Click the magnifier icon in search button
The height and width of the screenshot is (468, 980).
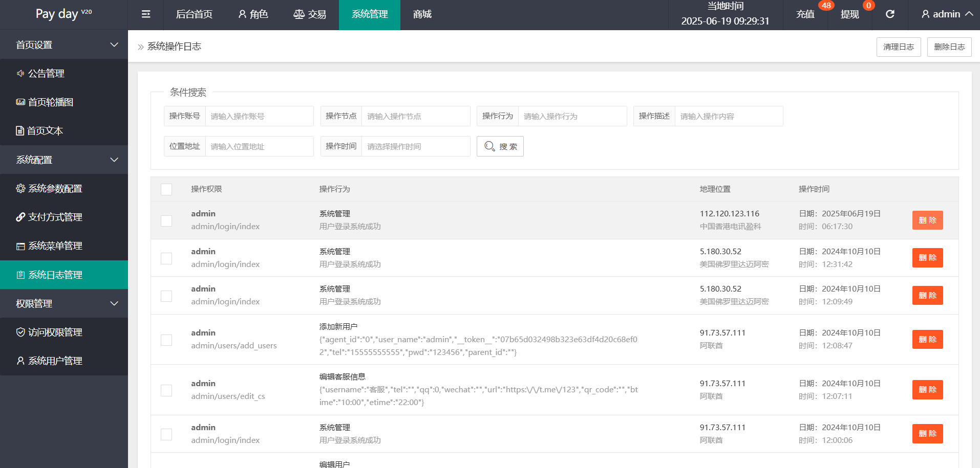[489, 146]
